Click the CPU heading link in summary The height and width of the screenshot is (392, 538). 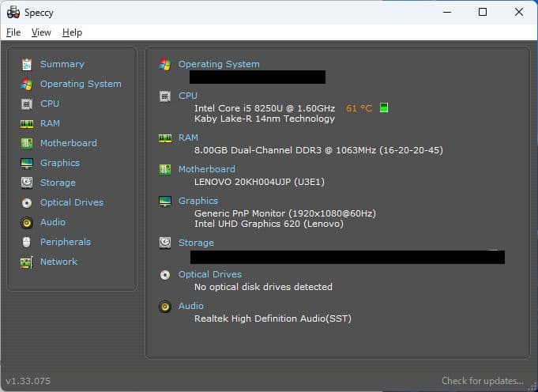(x=188, y=96)
